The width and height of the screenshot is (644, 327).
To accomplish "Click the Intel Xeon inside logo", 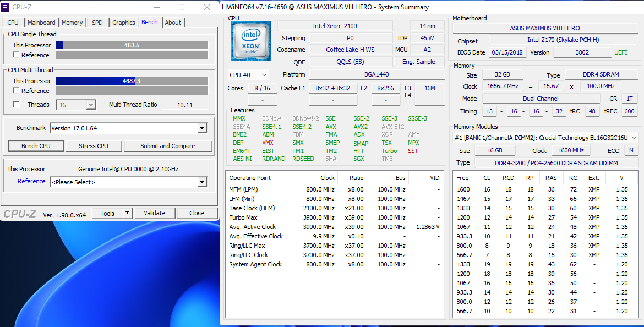I will coord(250,41).
